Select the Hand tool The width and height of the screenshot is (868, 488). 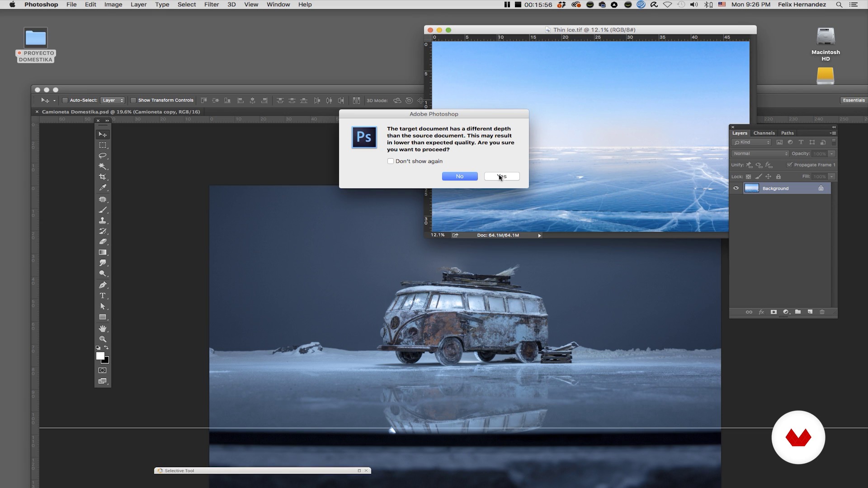pyautogui.click(x=103, y=328)
